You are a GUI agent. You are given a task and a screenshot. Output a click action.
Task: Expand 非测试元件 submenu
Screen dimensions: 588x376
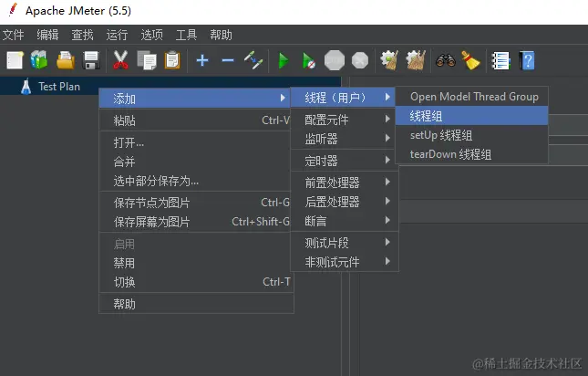pos(343,262)
